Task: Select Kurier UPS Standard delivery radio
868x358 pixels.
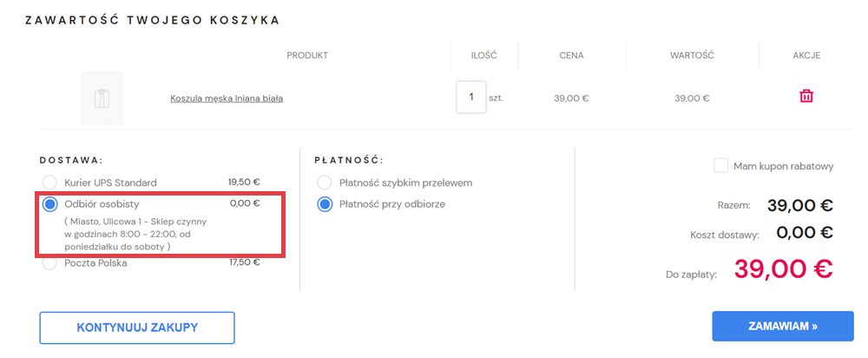Action: point(50,182)
